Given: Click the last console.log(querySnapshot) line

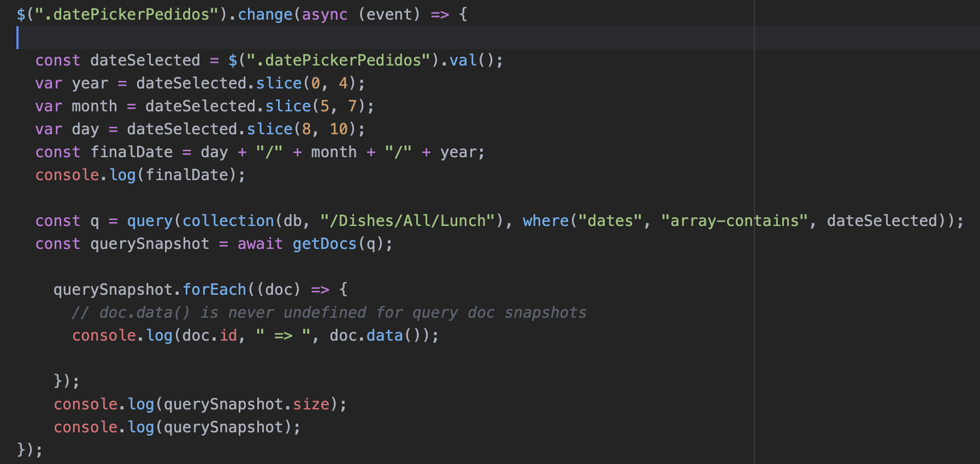Looking at the screenshot, I should 177,427.
